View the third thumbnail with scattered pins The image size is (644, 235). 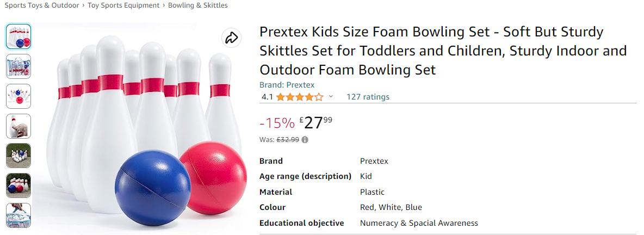[x=18, y=96]
